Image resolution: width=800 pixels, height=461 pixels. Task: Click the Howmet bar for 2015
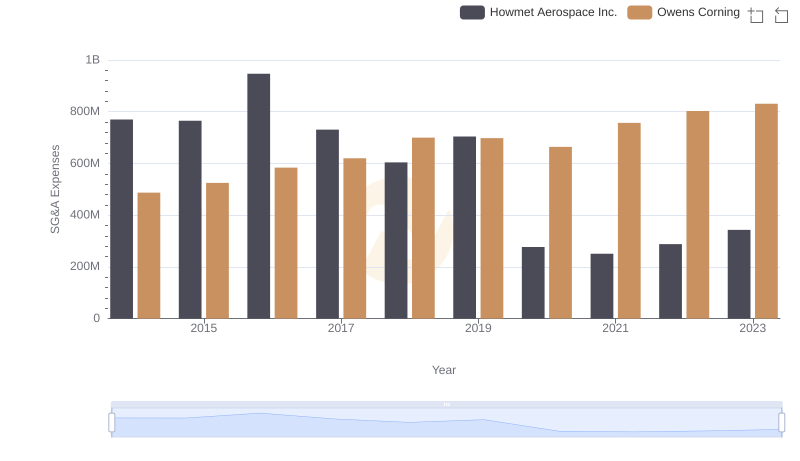point(190,220)
